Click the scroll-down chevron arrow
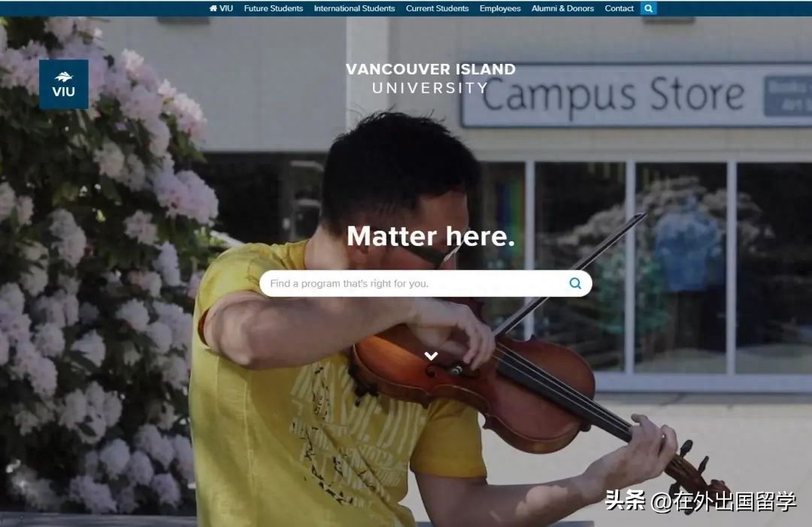The width and height of the screenshot is (812, 527). tap(431, 356)
